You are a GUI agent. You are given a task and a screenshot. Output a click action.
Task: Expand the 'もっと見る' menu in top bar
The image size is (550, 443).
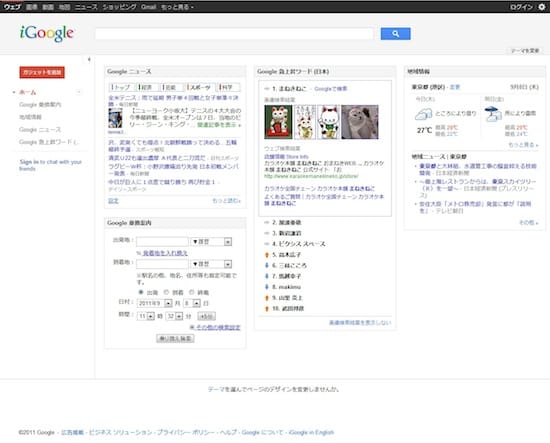point(177,7)
